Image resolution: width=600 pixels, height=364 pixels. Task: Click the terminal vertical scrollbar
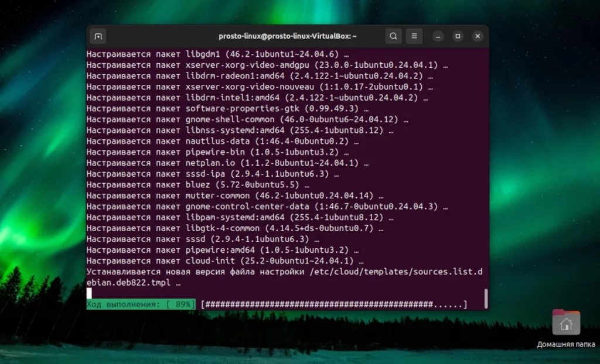tap(486, 298)
